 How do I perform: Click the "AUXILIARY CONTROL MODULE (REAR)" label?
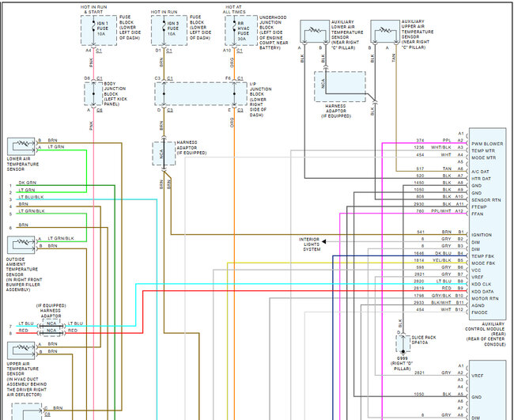pyautogui.click(x=486, y=334)
